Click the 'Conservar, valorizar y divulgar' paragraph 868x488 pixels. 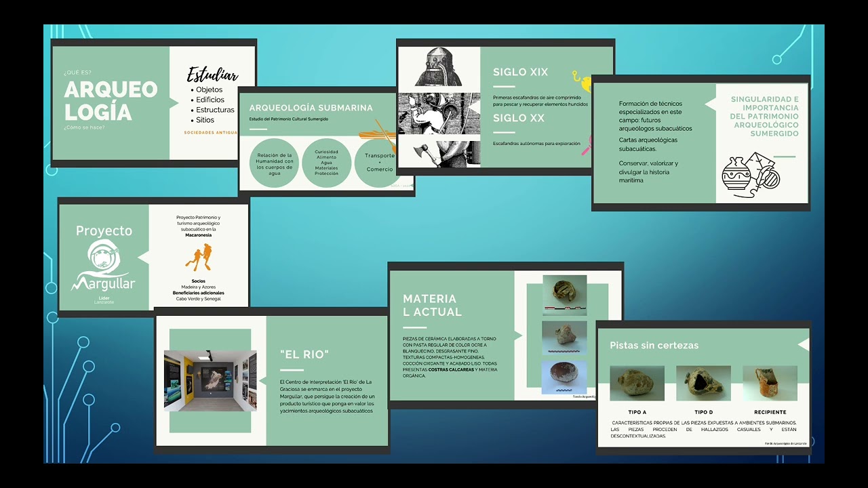click(x=648, y=171)
